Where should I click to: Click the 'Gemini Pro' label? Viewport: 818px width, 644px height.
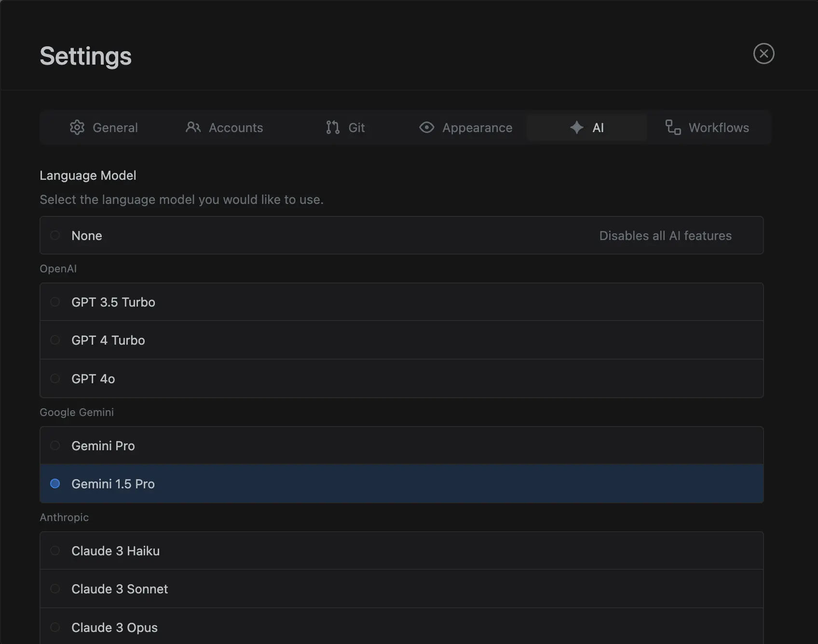[103, 446]
